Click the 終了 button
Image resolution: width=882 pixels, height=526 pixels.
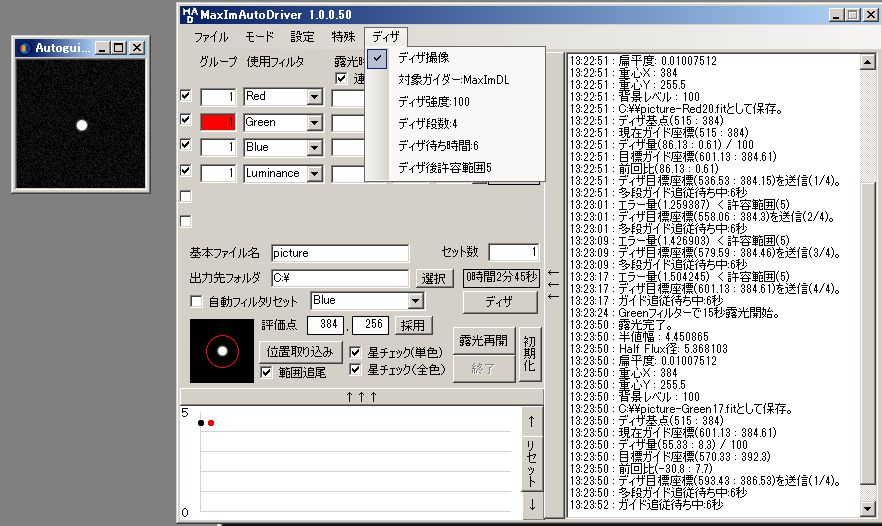pyautogui.click(x=483, y=369)
